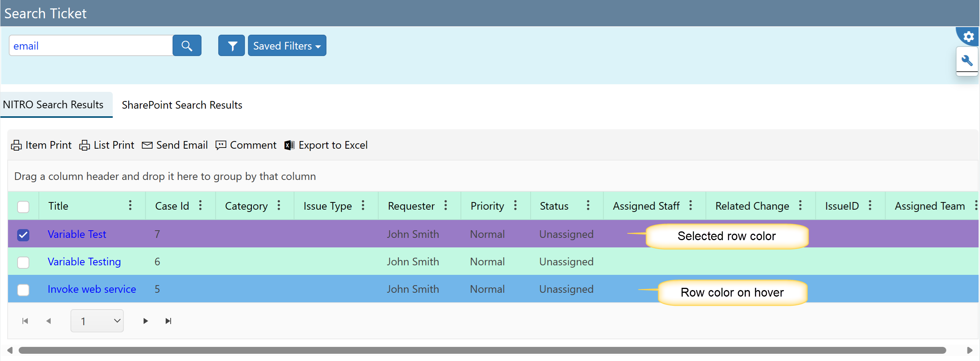This screenshot has height=361, width=980.
Task: Click the Comment label
Action: (253, 145)
